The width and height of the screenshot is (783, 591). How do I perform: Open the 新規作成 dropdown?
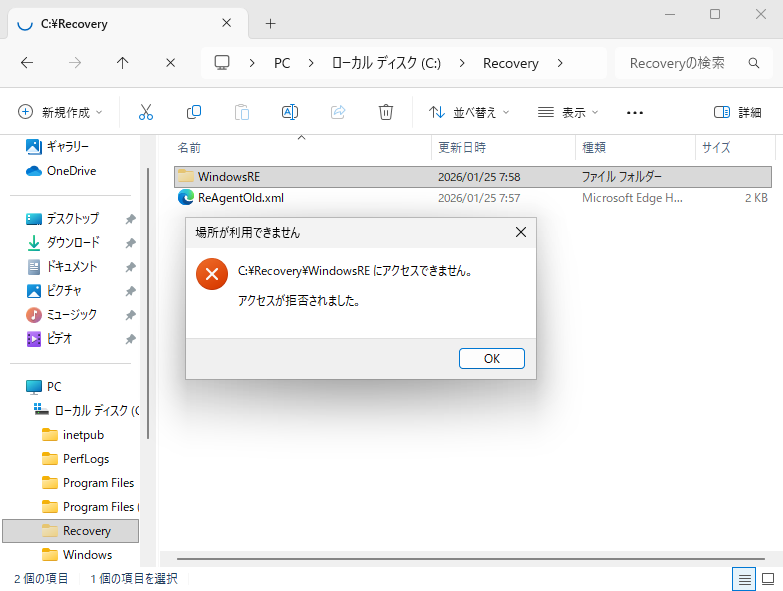click(64, 112)
